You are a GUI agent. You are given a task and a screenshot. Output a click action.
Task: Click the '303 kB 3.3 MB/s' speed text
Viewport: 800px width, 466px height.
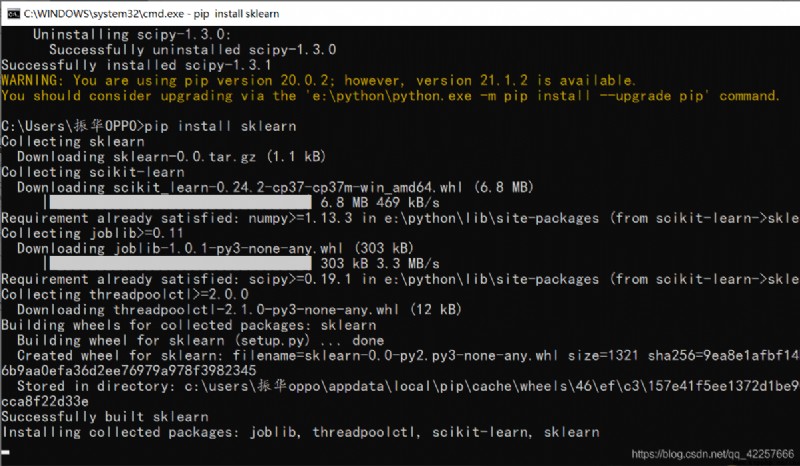380,264
